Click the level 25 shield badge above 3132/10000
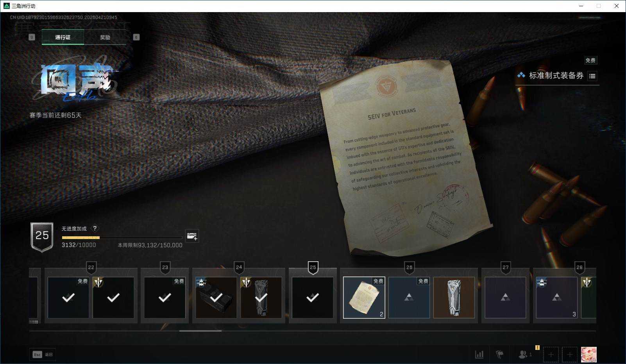626x364 pixels. 42,237
